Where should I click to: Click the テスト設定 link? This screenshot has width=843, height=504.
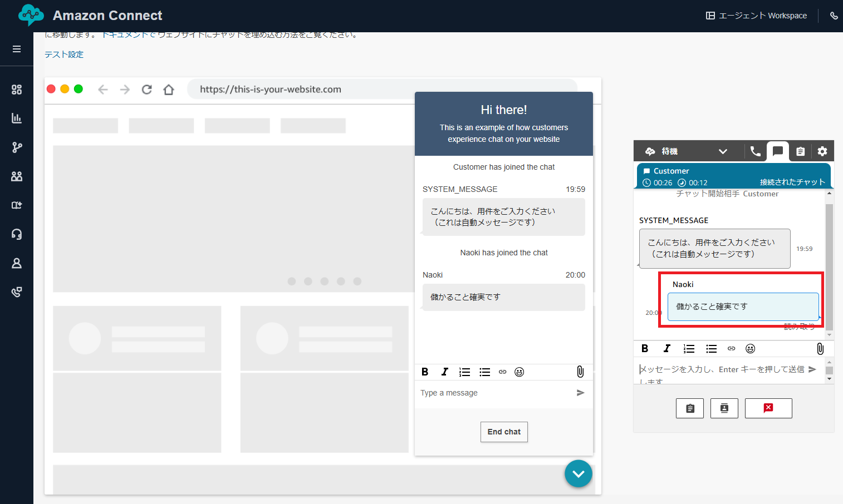64,55
